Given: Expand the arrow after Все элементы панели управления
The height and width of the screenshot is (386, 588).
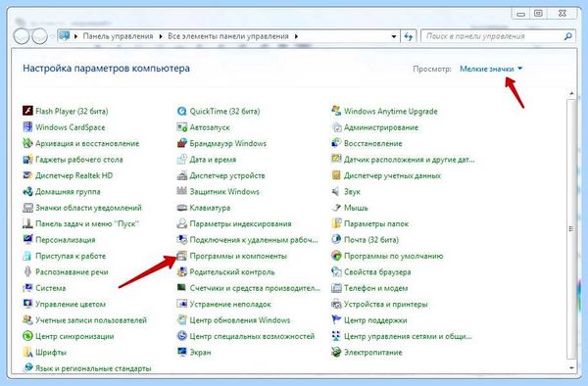Looking at the screenshot, I should [296, 36].
